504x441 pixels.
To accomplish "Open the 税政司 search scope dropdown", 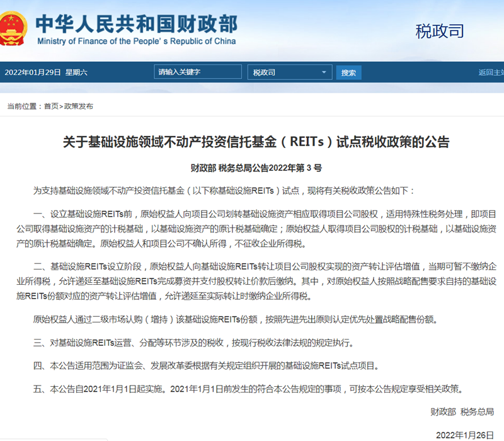I will point(290,72).
